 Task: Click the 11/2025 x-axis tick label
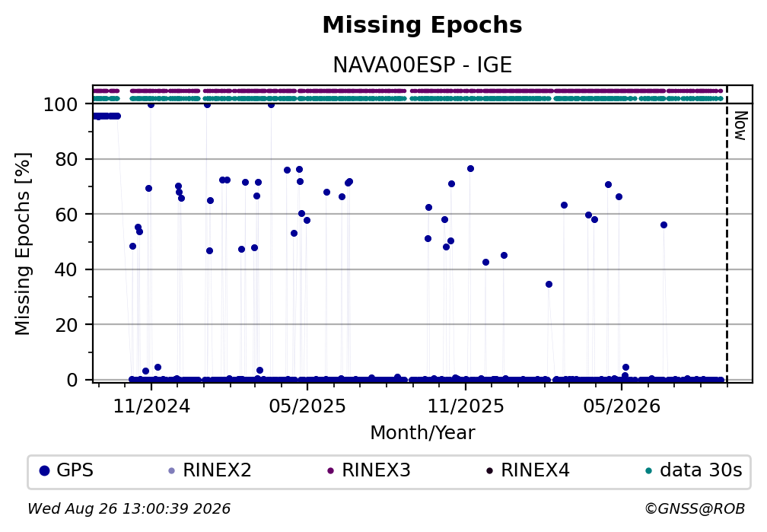(x=466, y=406)
